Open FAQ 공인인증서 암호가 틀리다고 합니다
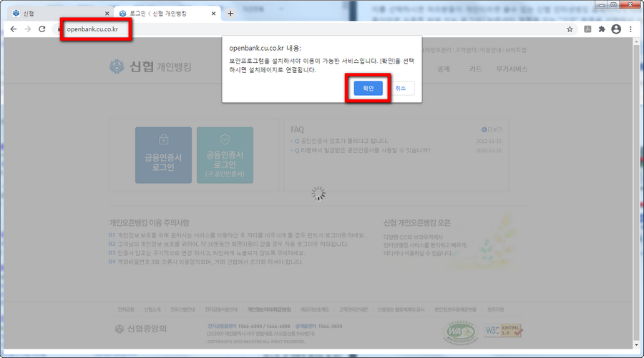 344,141
